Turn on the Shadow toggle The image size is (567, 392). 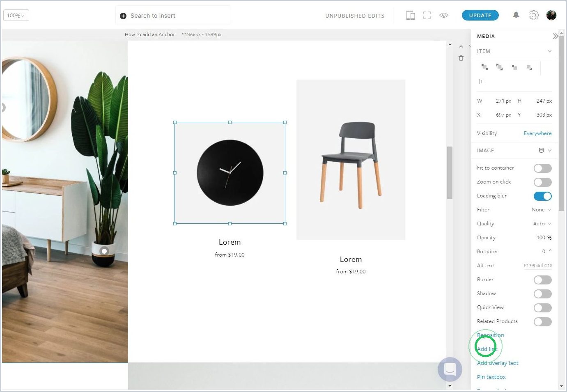(542, 294)
